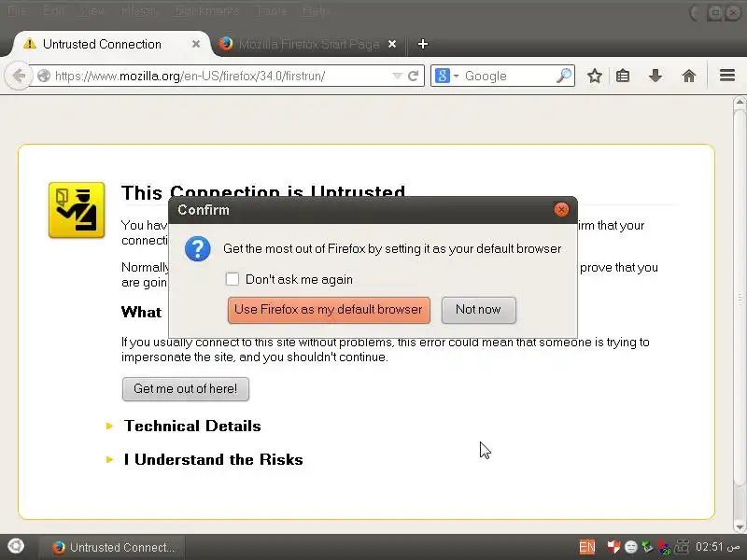Open a new tab with plus button
The height and width of the screenshot is (560, 747).
tap(423, 44)
